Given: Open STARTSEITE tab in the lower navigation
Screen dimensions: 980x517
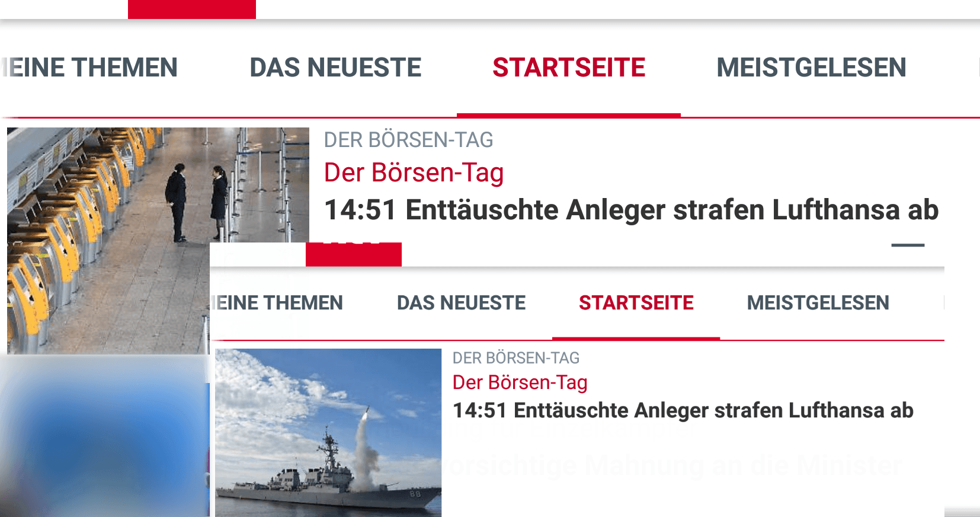Looking at the screenshot, I should [636, 303].
